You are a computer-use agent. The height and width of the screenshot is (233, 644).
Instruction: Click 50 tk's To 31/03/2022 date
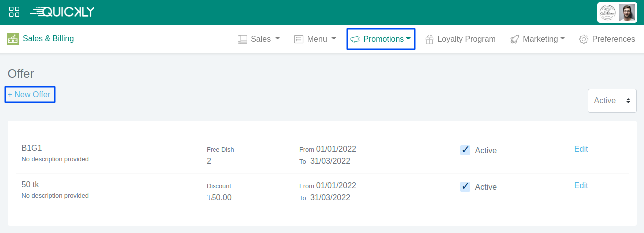click(325, 197)
